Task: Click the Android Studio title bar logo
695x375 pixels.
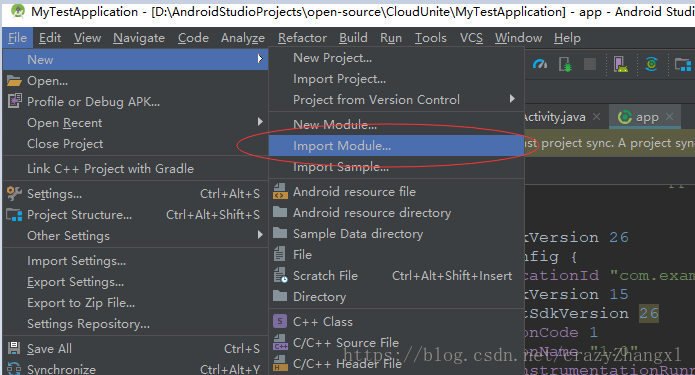Action: click(x=18, y=11)
